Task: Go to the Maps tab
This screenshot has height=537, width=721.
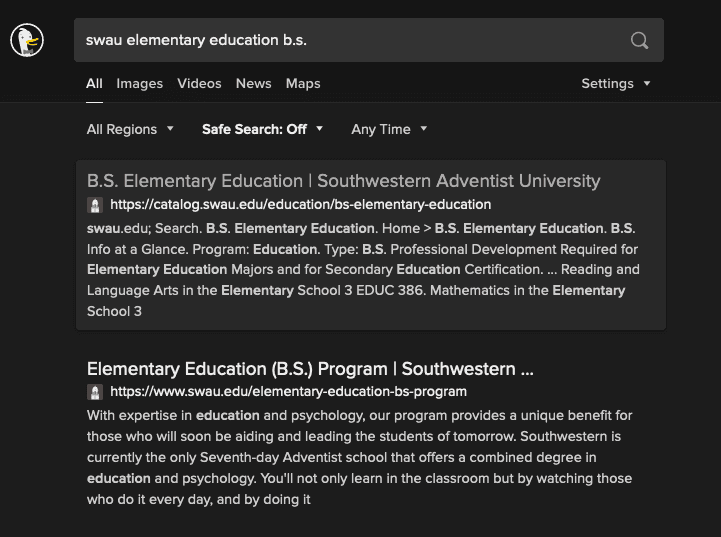Action: (x=303, y=84)
